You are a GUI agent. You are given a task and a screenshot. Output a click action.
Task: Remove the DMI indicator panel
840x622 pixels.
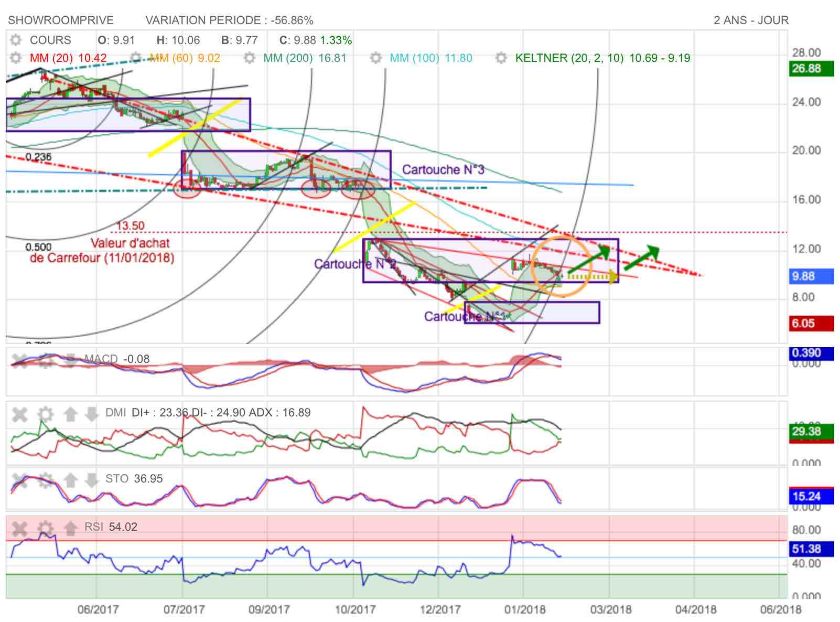click(20, 414)
